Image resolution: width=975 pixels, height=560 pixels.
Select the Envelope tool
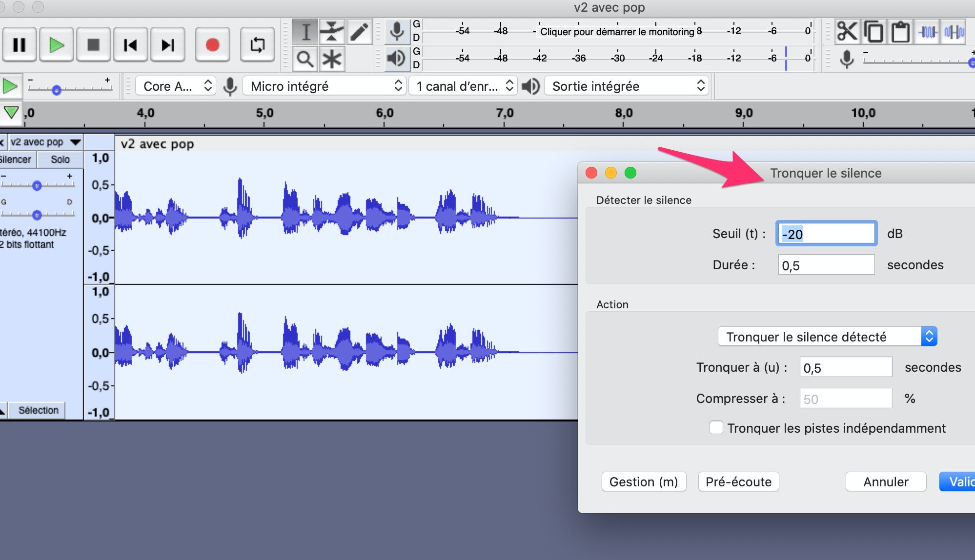point(332,32)
